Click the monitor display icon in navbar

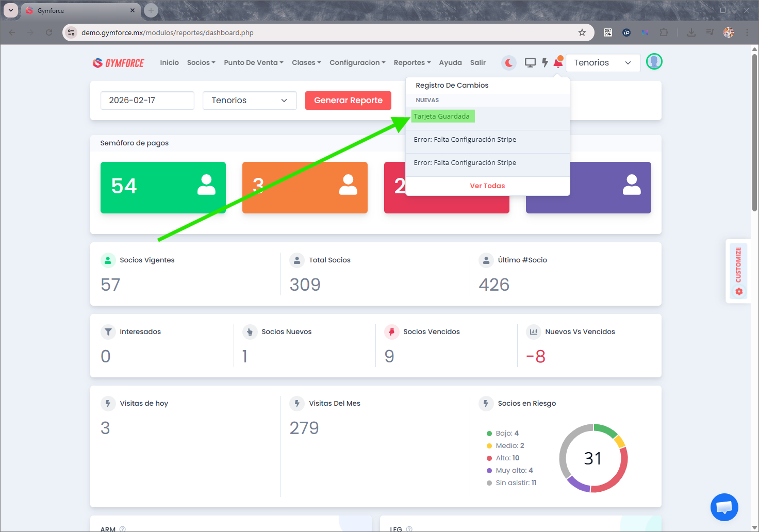[530, 63]
